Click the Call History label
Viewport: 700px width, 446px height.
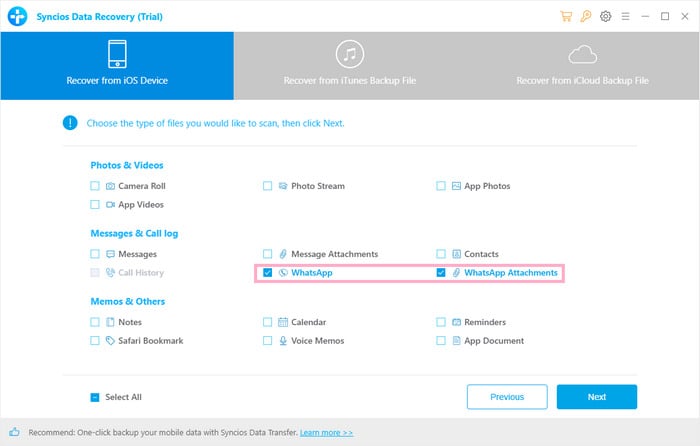[141, 273]
